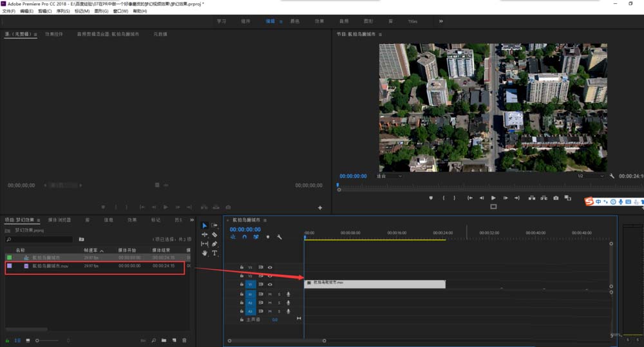Open timeline display settings wrench

click(x=279, y=237)
